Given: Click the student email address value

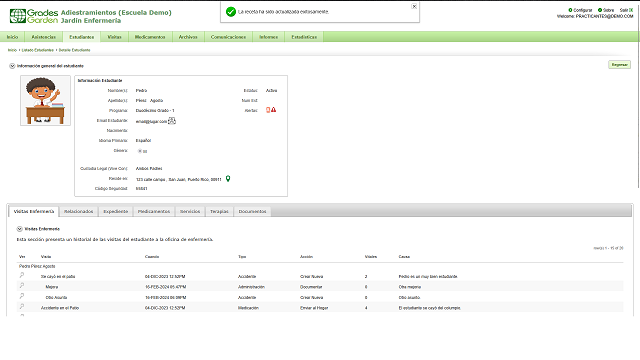Looking at the screenshot, I should click(x=151, y=122).
